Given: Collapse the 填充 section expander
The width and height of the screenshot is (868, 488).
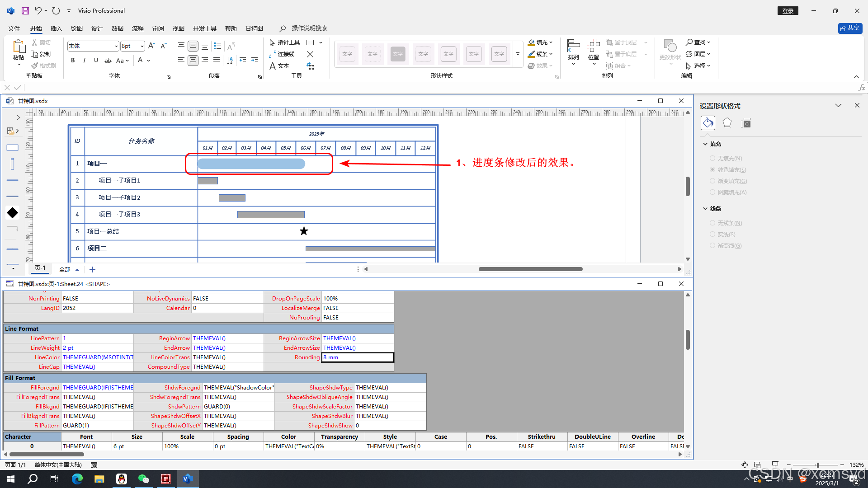Looking at the screenshot, I should point(705,144).
